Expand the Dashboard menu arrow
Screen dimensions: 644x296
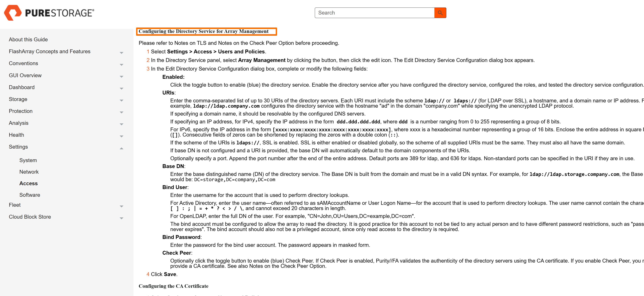(x=122, y=88)
